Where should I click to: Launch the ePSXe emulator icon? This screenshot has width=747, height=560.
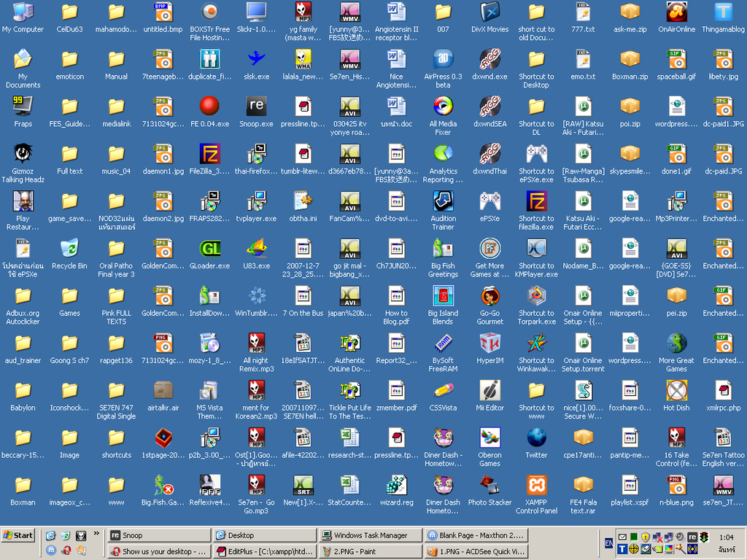pyautogui.click(x=489, y=202)
